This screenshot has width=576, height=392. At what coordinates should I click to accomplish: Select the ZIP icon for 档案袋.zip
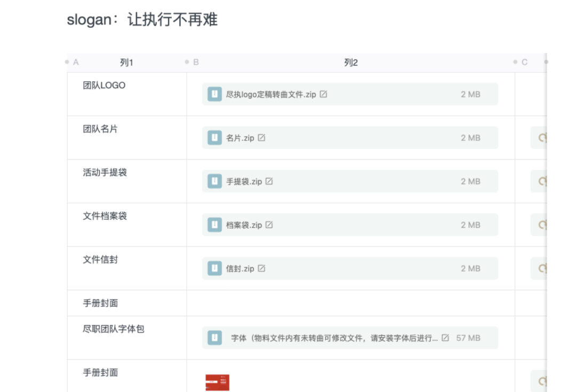[x=214, y=225]
